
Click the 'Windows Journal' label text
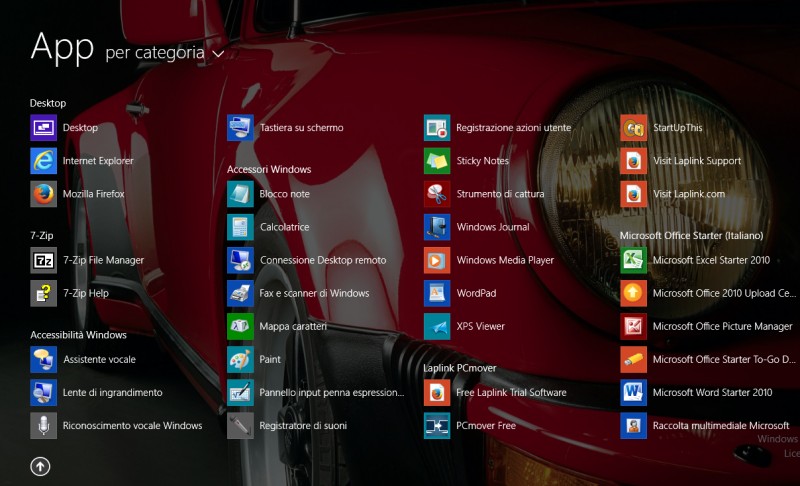click(493, 227)
